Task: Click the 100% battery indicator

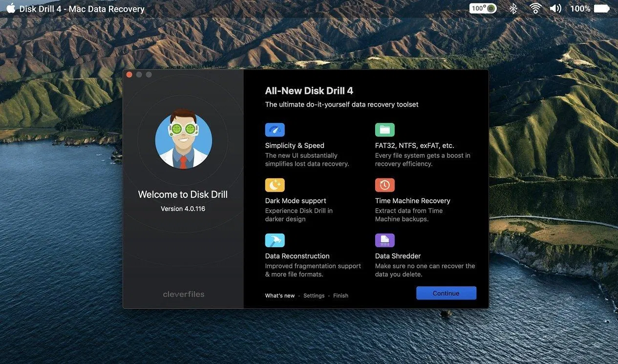Action: point(580,8)
